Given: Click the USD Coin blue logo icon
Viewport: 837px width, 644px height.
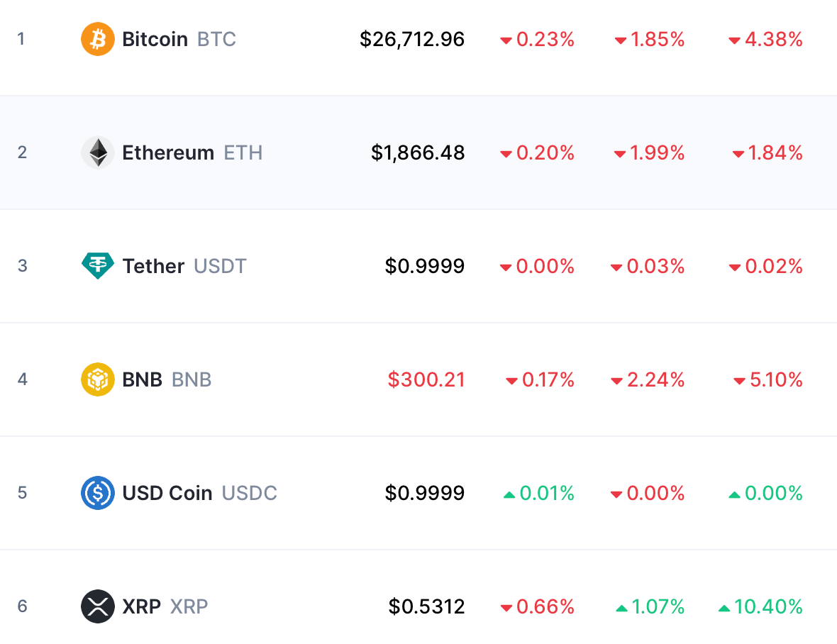Looking at the screenshot, I should tap(98, 493).
